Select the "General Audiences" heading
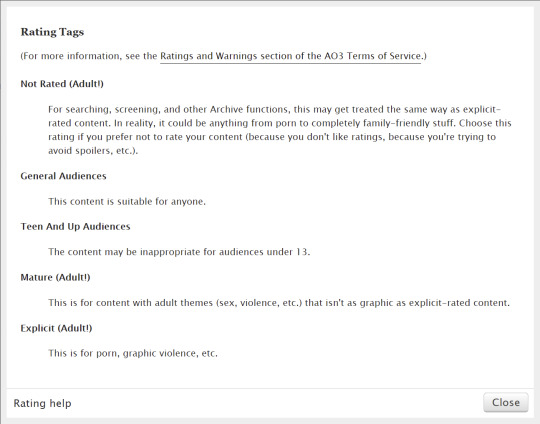The image size is (540, 424). coord(63,176)
